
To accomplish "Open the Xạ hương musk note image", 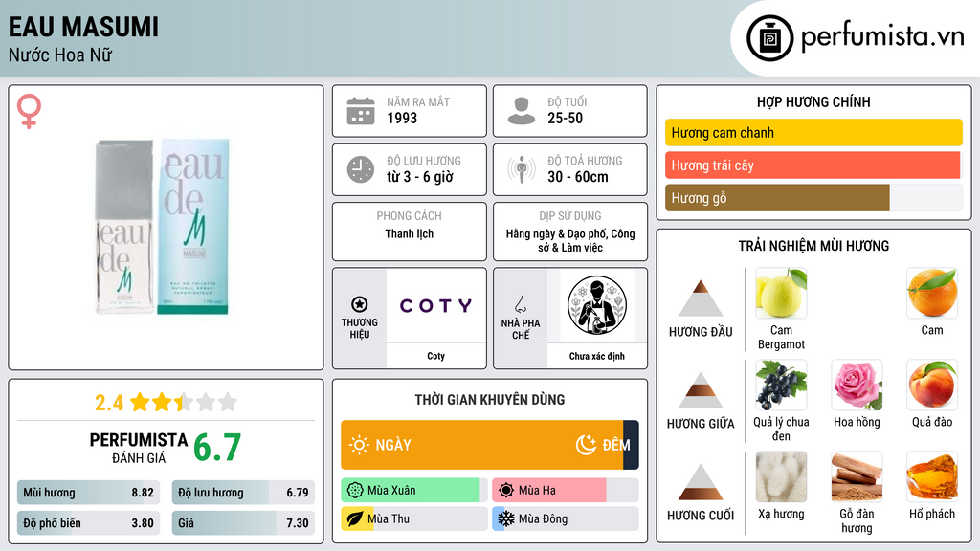I will pos(781,476).
